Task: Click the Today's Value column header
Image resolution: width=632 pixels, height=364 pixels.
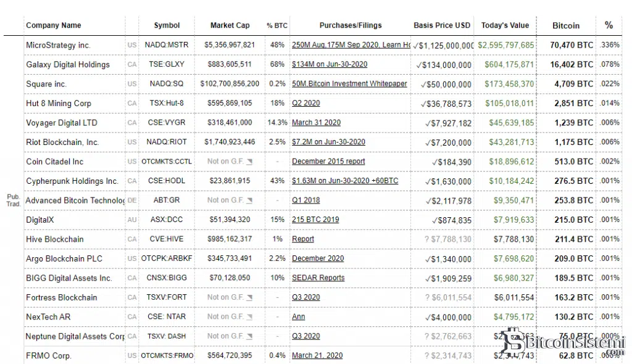Action: pos(504,25)
